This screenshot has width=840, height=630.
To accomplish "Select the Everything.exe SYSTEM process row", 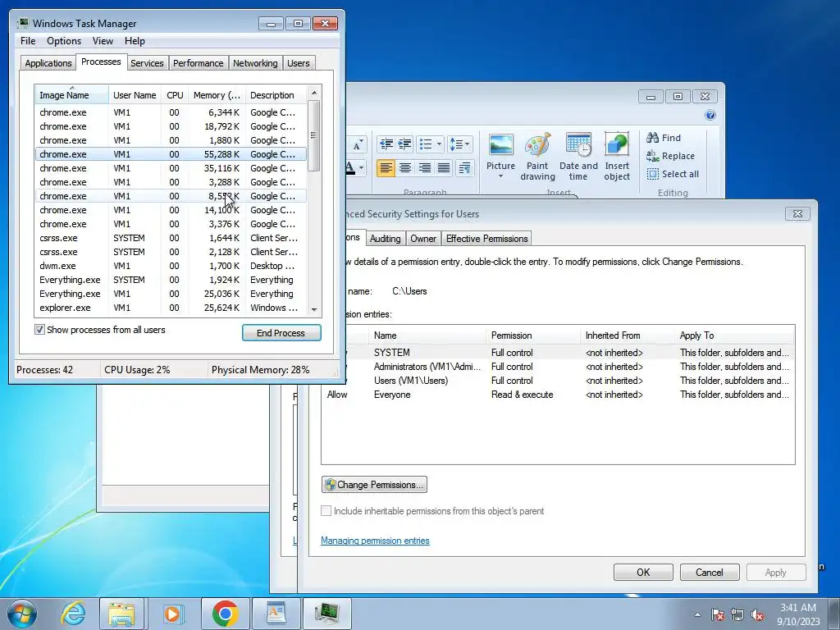I will 171,280.
